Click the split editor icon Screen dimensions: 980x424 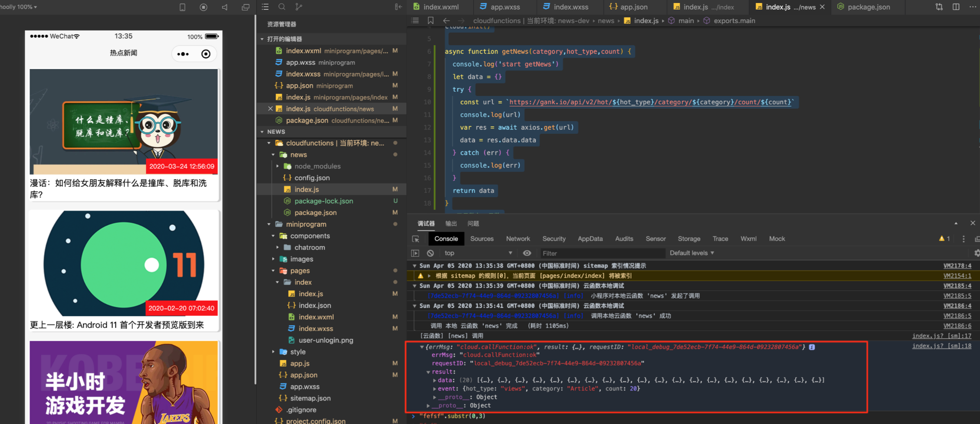pyautogui.click(x=956, y=7)
